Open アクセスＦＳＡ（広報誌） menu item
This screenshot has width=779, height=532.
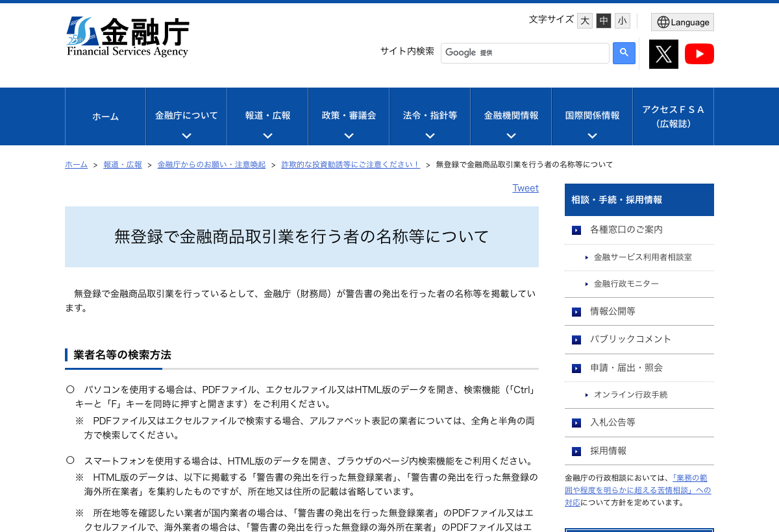point(673,117)
